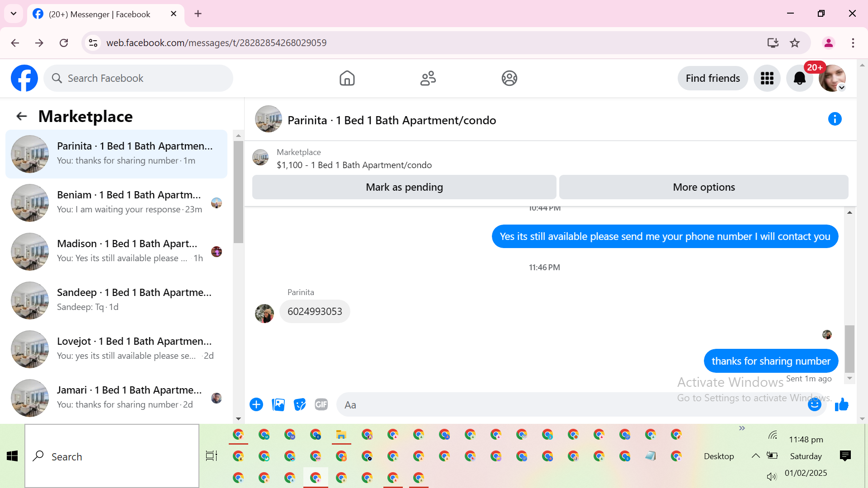This screenshot has width=868, height=488.
Task: Open the Chrome tab search dropdown arrow
Action: coord(14,14)
